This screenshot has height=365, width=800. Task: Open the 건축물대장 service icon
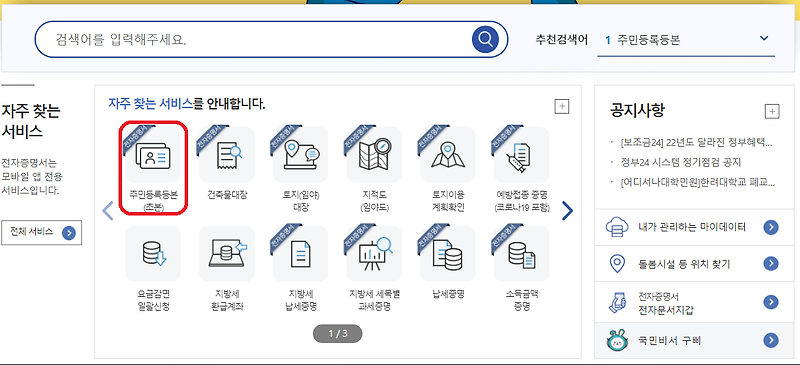227,155
